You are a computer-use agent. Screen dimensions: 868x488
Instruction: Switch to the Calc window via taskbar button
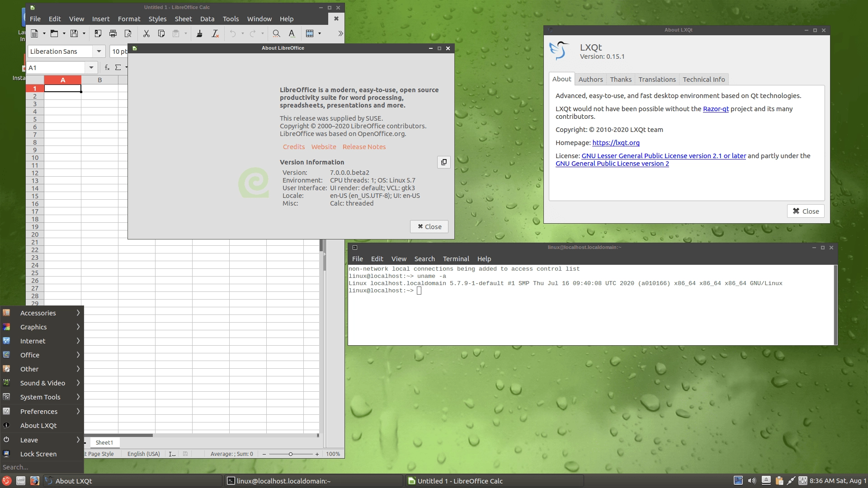pyautogui.click(x=495, y=481)
